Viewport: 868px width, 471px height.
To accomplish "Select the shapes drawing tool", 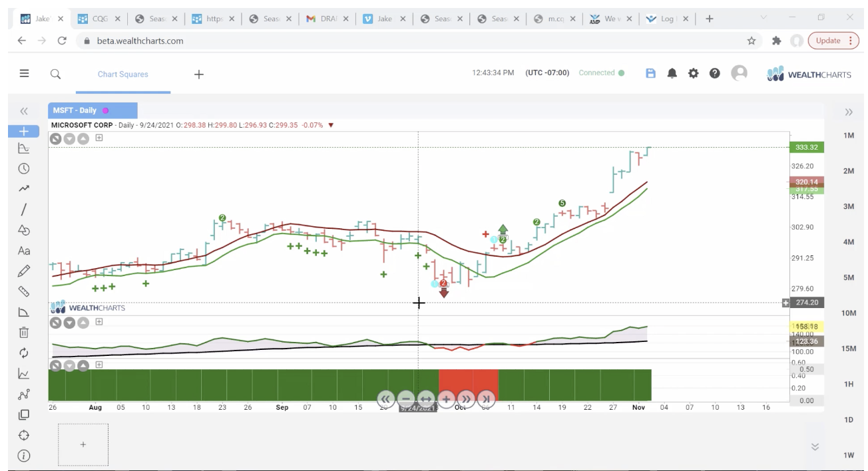I will coord(24,230).
